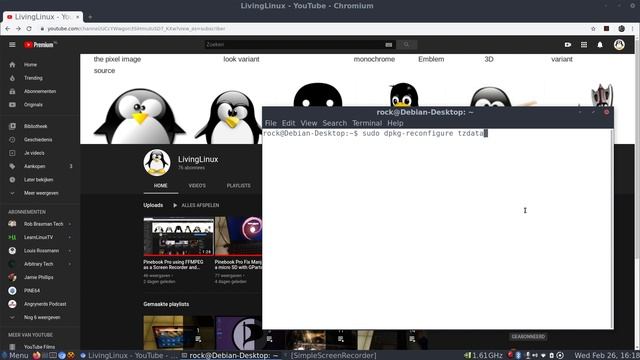Image resolution: width=640 pixels, height=360 pixels.
Task: Go back in Chromium
Action: click(x=8, y=29)
